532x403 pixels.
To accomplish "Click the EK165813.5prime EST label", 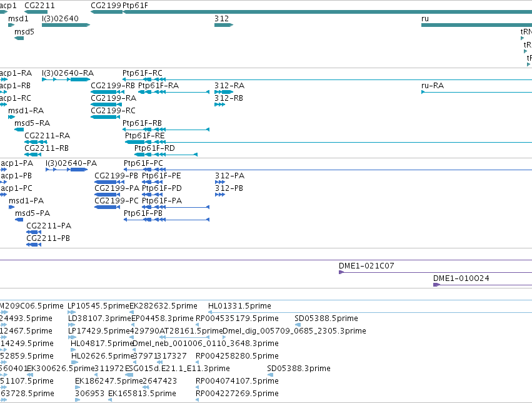I will (142, 394).
